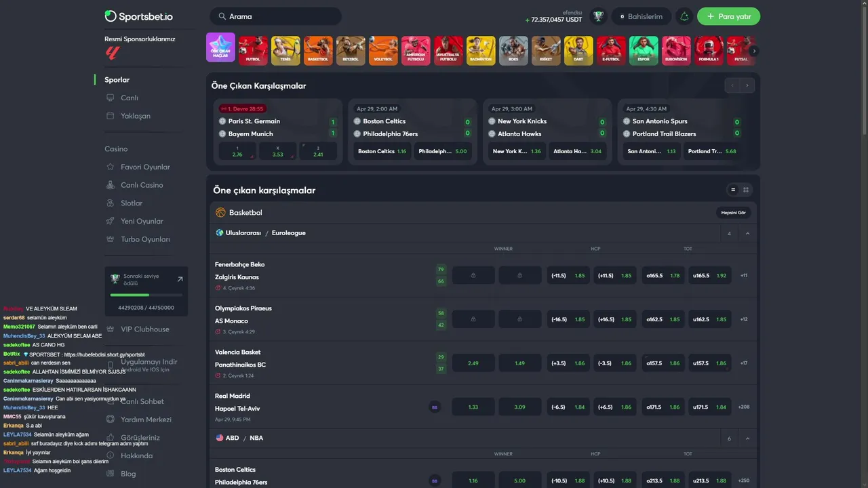Open the Beyzbol sport tile
The image size is (868, 488).
(x=351, y=50)
